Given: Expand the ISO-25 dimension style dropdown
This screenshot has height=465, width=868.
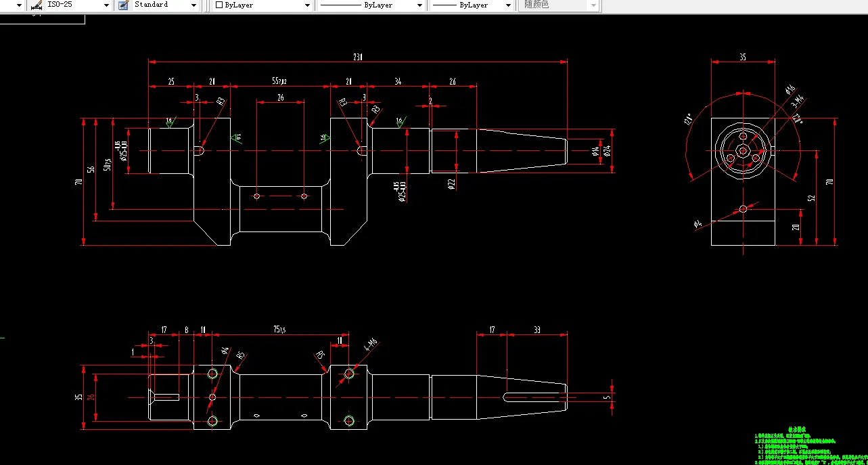Looking at the screenshot, I should (106, 5).
